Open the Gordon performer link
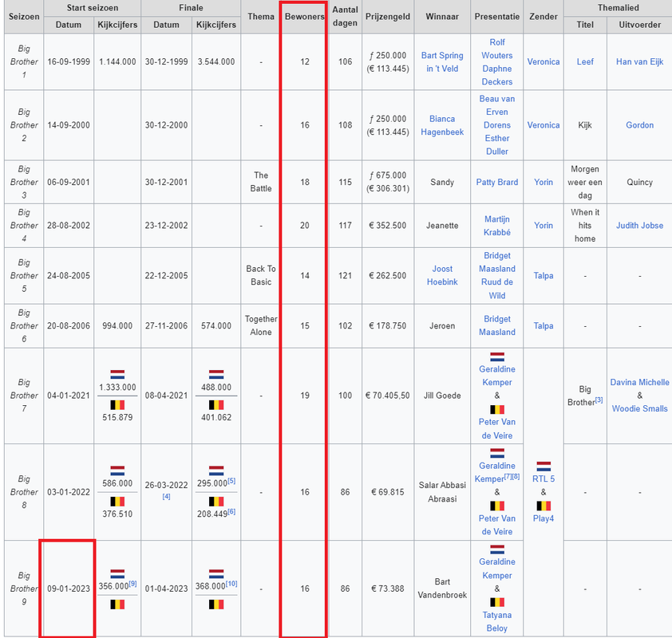The width and height of the screenshot is (672, 638). (x=639, y=125)
